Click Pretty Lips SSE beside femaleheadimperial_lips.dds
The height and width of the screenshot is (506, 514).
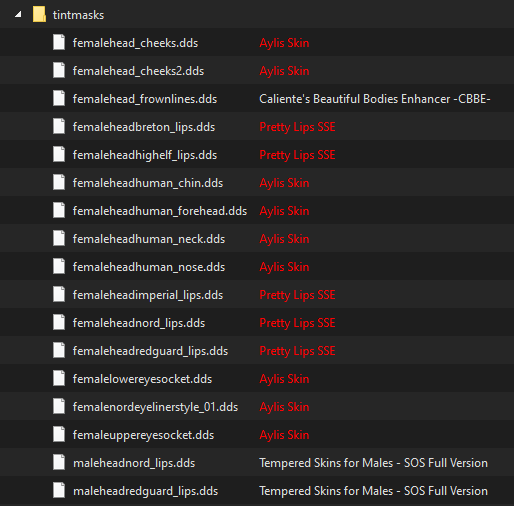point(297,295)
